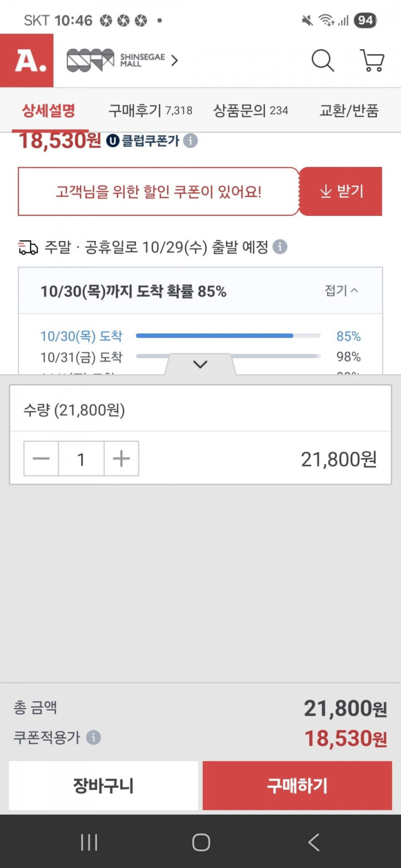Open the shopping cart icon
Image resolution: width=401 pixels, height=868 pixels.
(372, 60)
